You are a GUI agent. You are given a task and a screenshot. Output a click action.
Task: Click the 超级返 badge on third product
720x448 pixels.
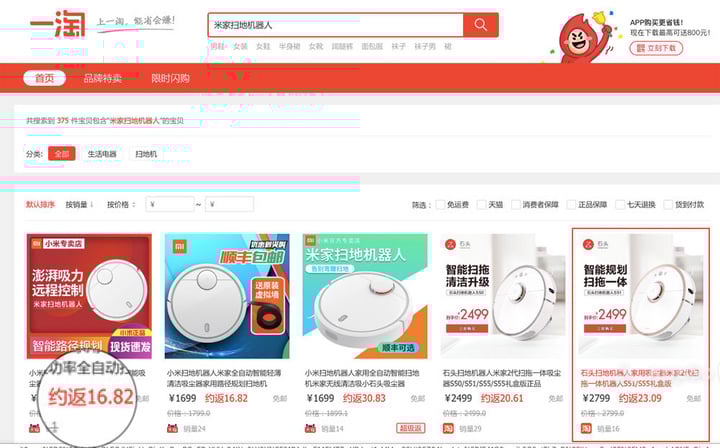(411, 428)
